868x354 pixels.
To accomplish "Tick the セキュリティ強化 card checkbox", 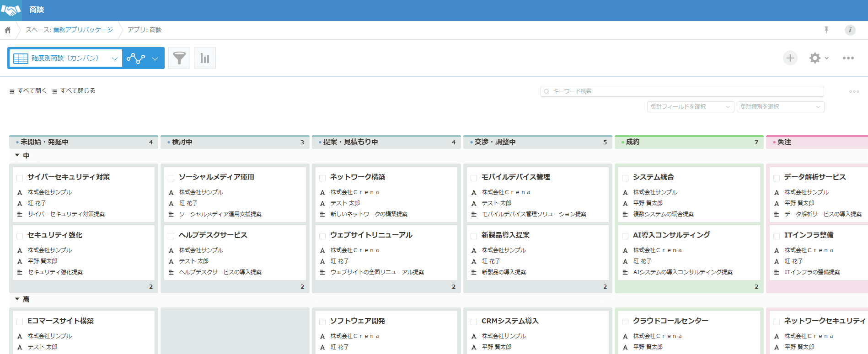I will pyautogui.click(x=20, y=236).
